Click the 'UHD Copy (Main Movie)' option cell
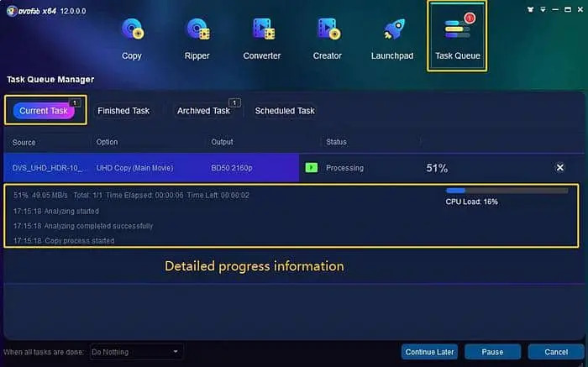This screenshot has height=367, width=588. point(134,168)
